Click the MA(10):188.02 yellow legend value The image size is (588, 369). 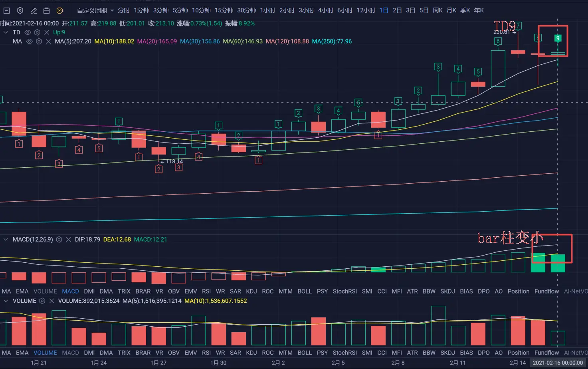pos(114,42)
